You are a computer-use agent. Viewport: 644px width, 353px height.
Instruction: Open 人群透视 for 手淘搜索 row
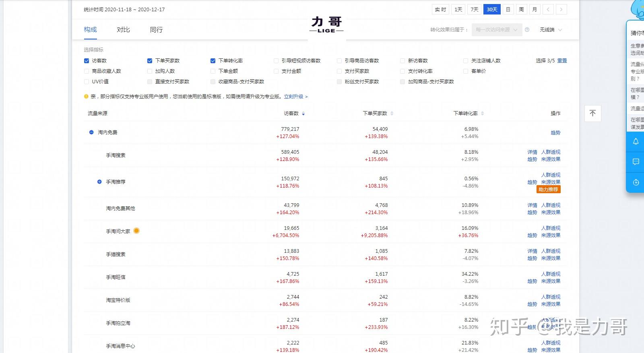(551, 152)
